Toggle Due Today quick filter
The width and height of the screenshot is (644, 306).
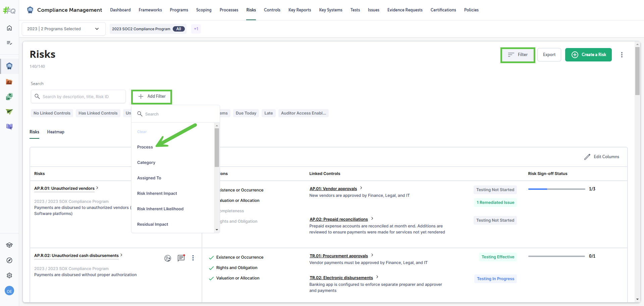[246, 113]
